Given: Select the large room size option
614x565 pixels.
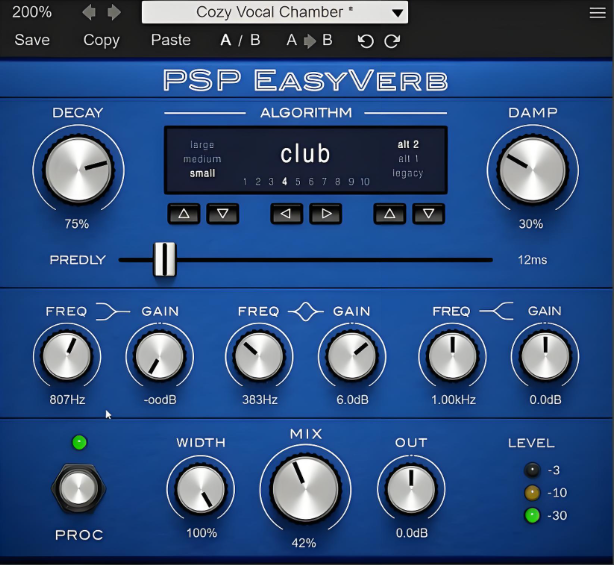Looking at the screenshot, I should click(202, 145).
